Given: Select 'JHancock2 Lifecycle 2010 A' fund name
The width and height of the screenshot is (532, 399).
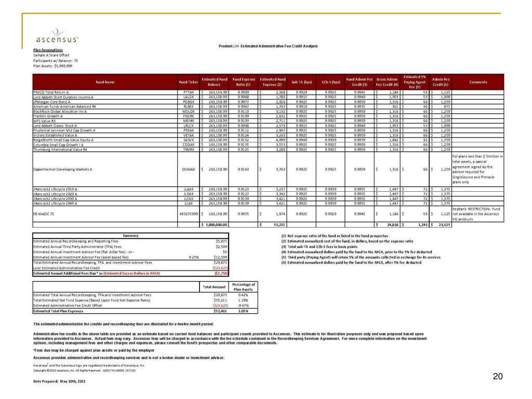Looking at the screenshot, I should 55,189.
